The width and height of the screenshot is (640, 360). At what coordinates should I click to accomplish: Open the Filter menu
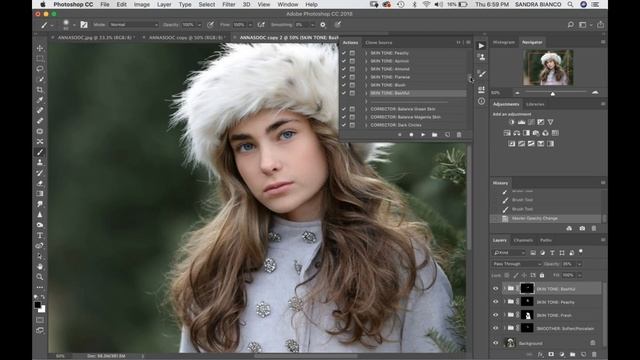pos(229,4)
